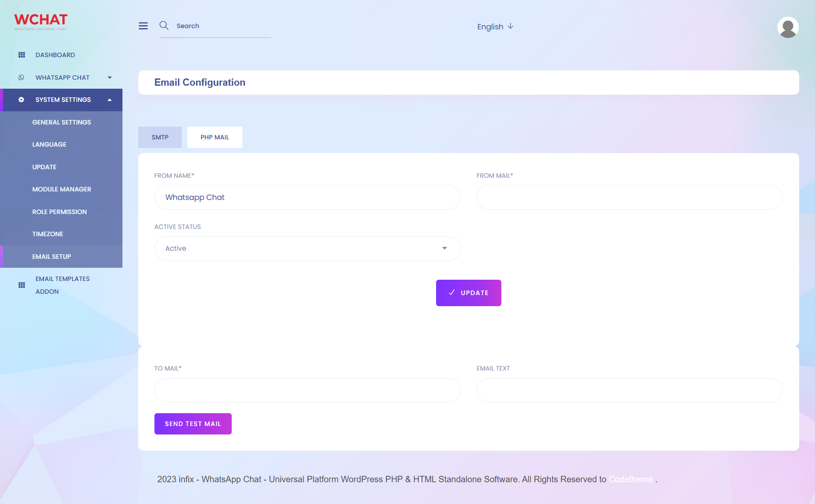Open General Settings in sidebar
The image size is (815, 504).
pyautogui.click(x=61, y=122)
